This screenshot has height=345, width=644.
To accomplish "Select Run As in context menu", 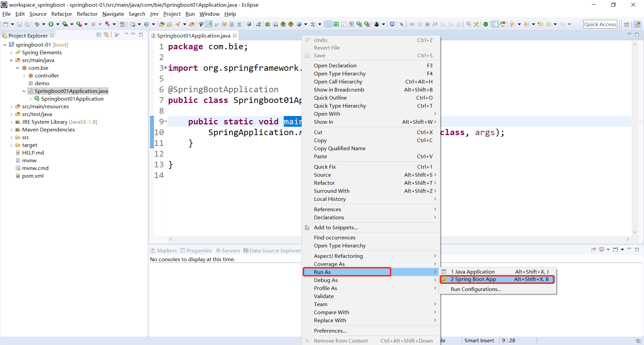I will pos(370,272).
